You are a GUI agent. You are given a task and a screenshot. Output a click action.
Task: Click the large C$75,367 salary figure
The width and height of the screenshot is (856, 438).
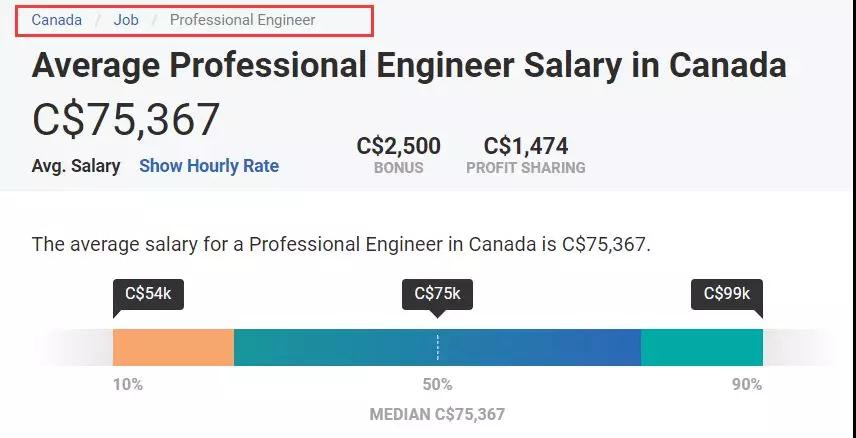point(126,120)
